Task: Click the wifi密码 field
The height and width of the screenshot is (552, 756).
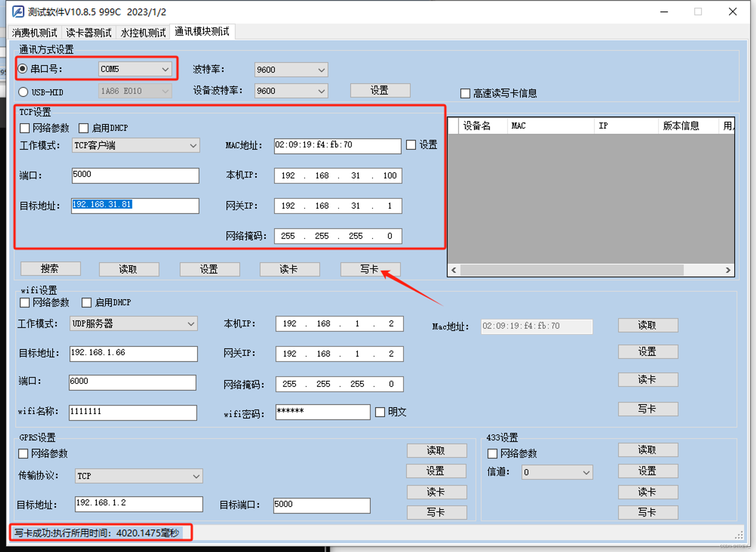Action: 323,412
